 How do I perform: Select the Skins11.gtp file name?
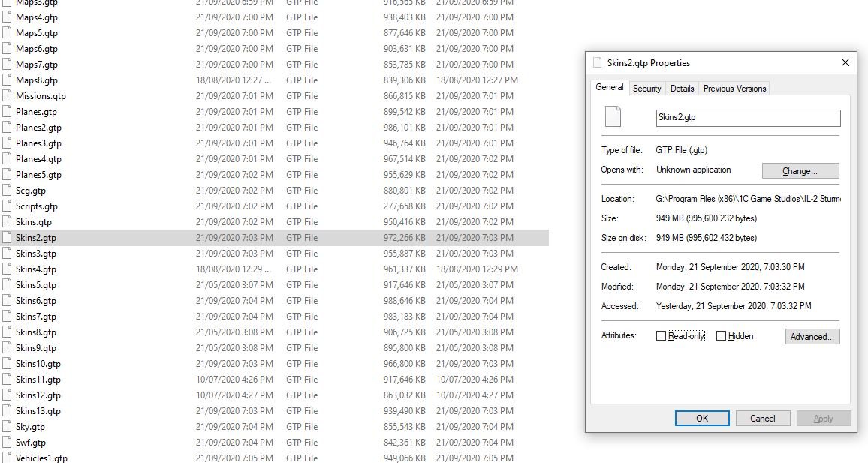38,380
